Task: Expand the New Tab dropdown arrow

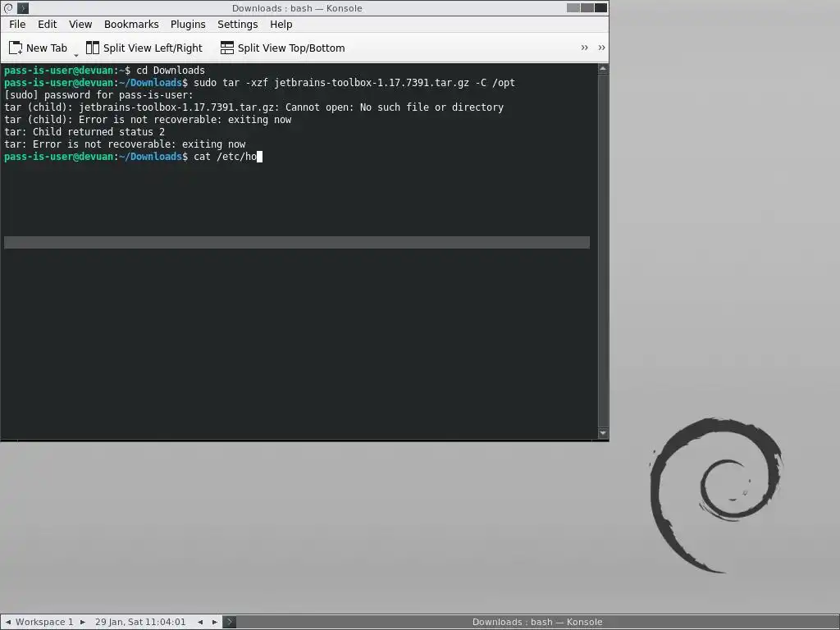Action: 76,54
